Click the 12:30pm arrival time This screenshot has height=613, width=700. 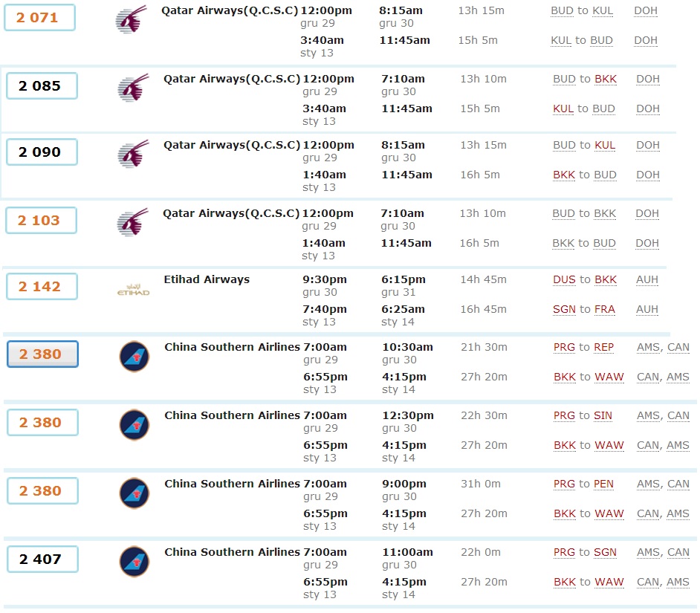pyautogui.click(x=408, y=415)
